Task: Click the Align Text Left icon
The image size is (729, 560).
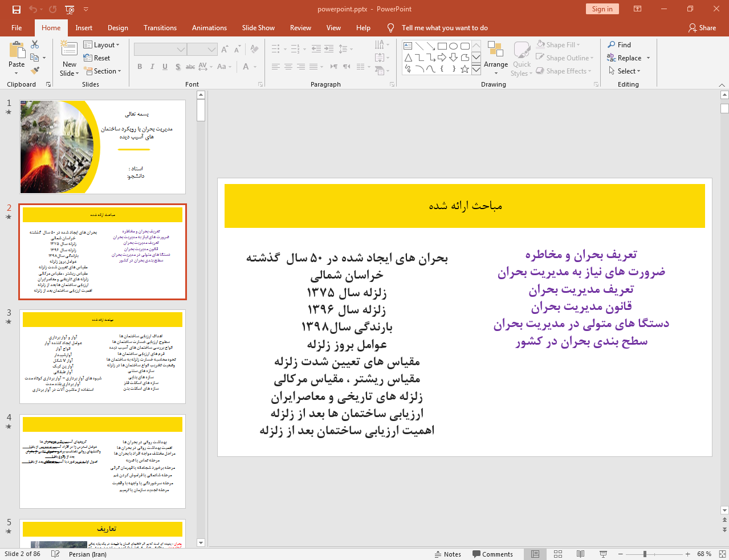Action: click(x=276, y=67)
